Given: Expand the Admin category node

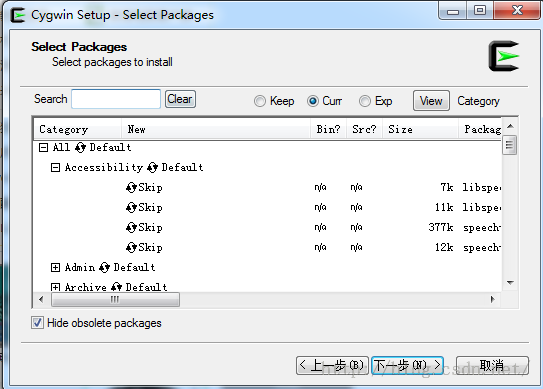Looking at the screenshot, I should pos(55,267).
